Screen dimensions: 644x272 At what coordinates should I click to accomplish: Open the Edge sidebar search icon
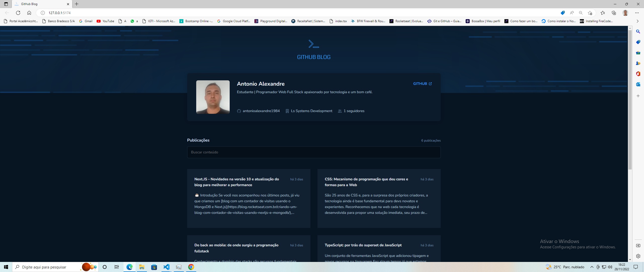click(x=638, y=31)
